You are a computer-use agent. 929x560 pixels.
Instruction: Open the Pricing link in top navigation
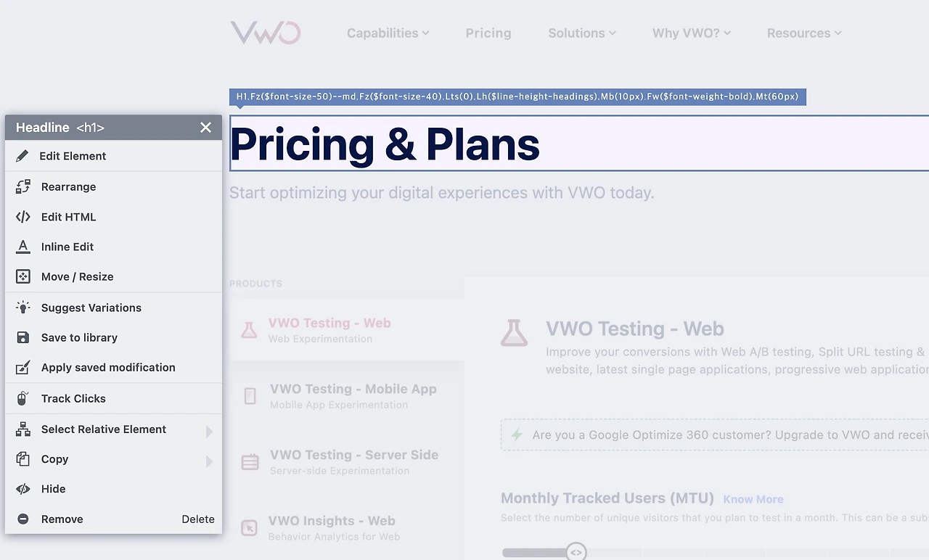pos(488,33)
